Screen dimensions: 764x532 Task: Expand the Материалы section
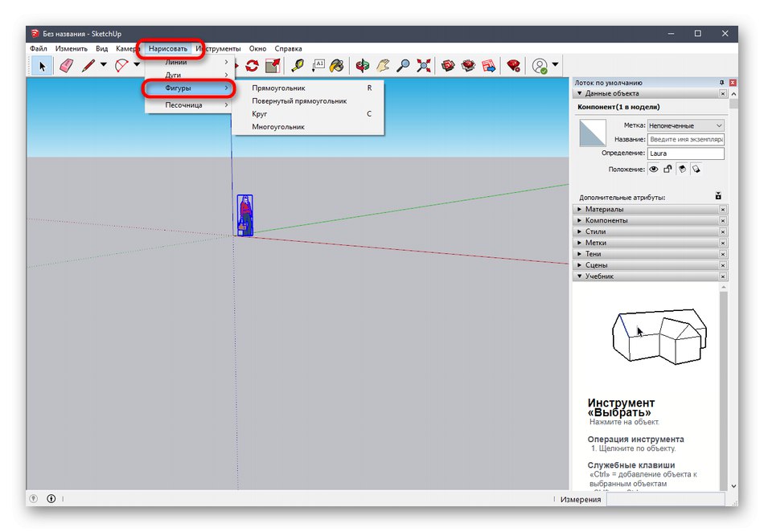click(x=579, y=209)
